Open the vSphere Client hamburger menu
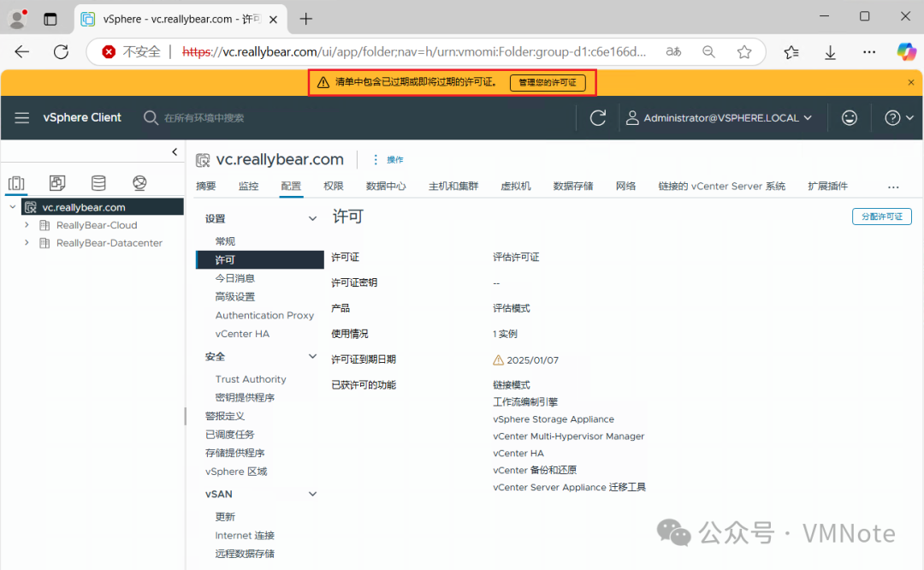 coord(21,118)
